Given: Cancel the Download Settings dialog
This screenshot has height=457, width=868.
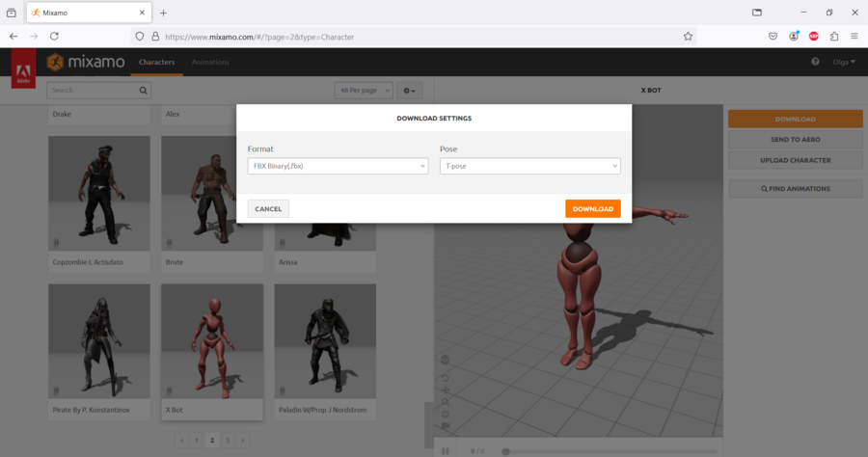Looking at the screenshot, I should [268, 208].
